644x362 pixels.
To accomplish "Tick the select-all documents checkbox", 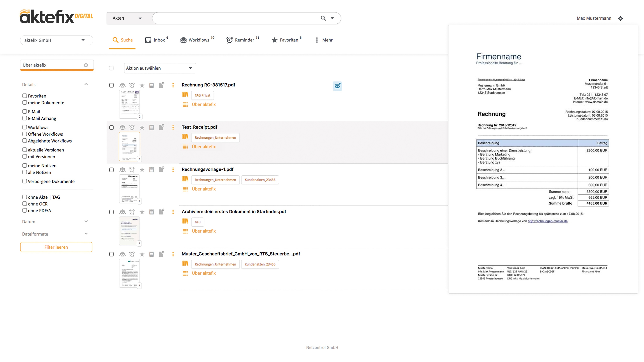I will pyautogui.click(x=111, y=68).
